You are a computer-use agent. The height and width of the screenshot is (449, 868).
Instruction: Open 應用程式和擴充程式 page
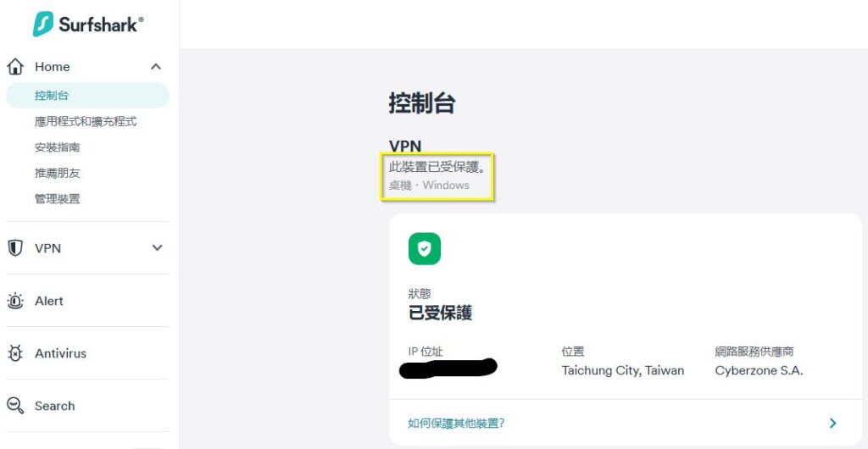click(x=86, y=122)
